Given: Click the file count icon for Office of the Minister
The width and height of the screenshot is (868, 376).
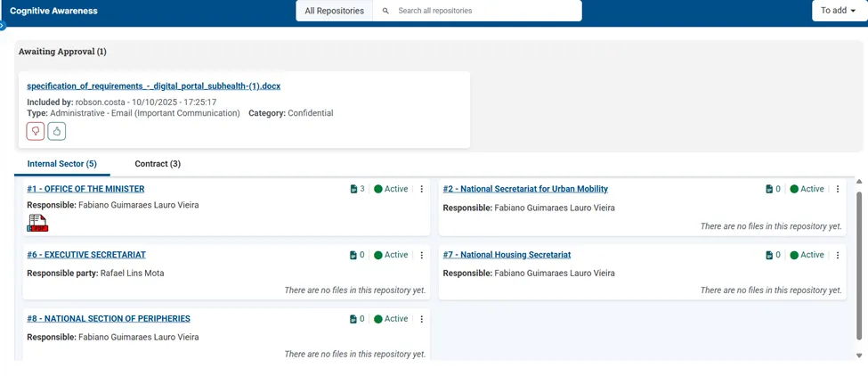Looking at the screenshot, I should coord(353,189).
